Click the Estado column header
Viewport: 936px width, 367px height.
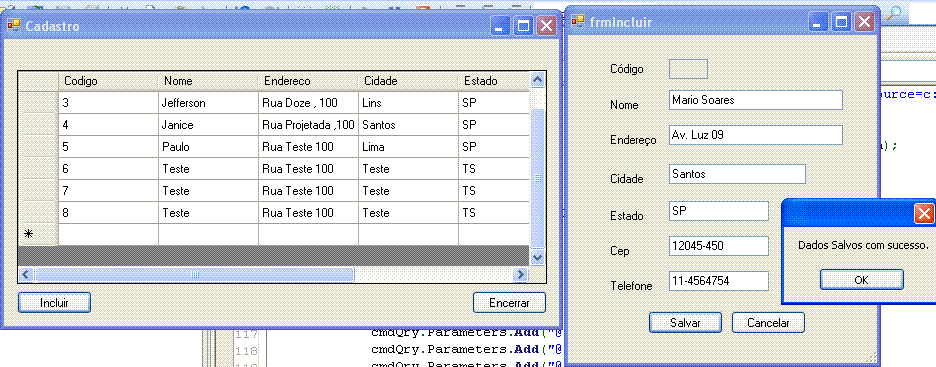(x=494, y=81)
